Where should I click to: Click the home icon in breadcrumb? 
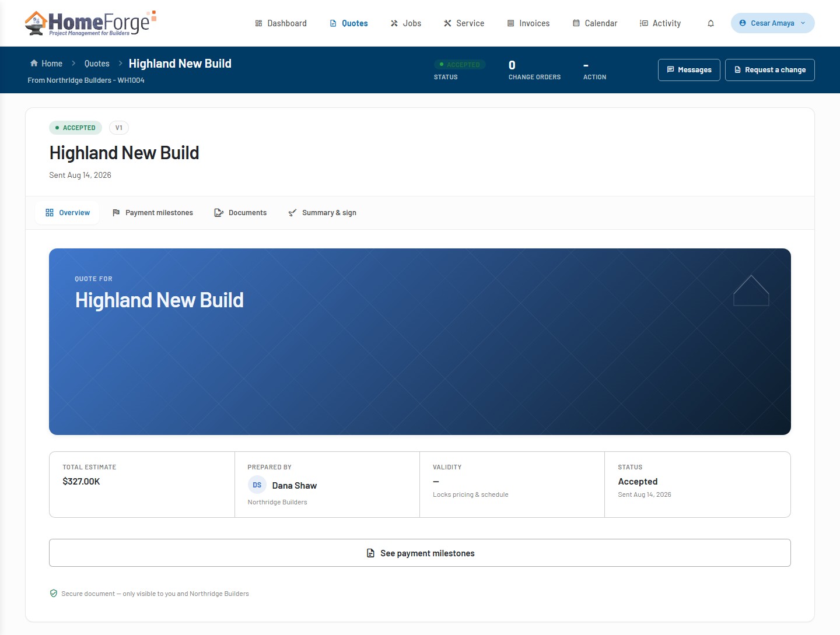[x=34, y=63]
